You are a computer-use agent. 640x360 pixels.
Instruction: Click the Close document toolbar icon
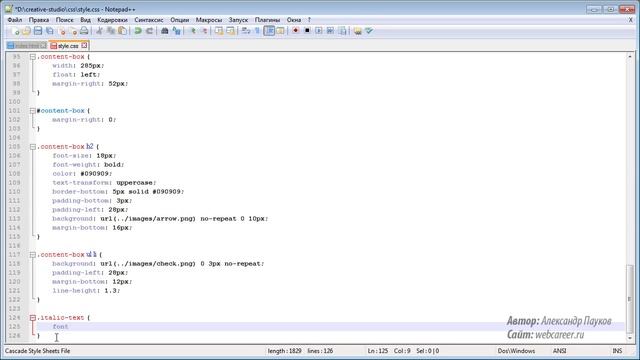tap(62, 31)
